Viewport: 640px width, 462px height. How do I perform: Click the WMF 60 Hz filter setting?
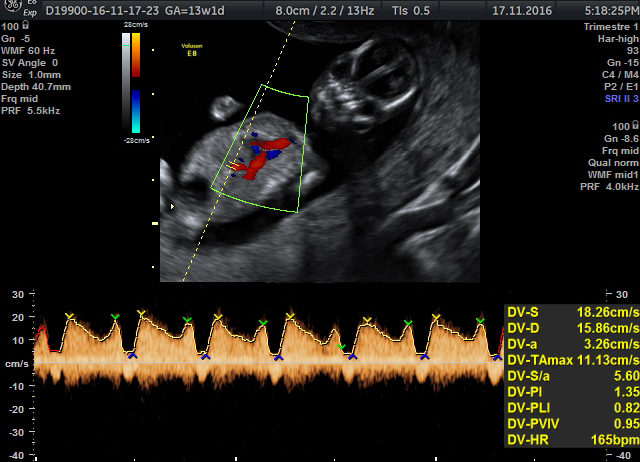tap(28, 51)
